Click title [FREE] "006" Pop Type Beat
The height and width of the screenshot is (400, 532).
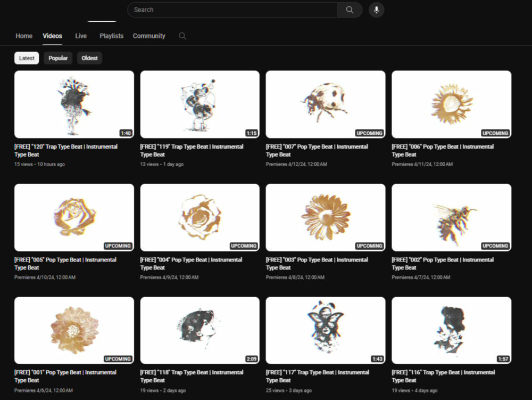(443, 150)
